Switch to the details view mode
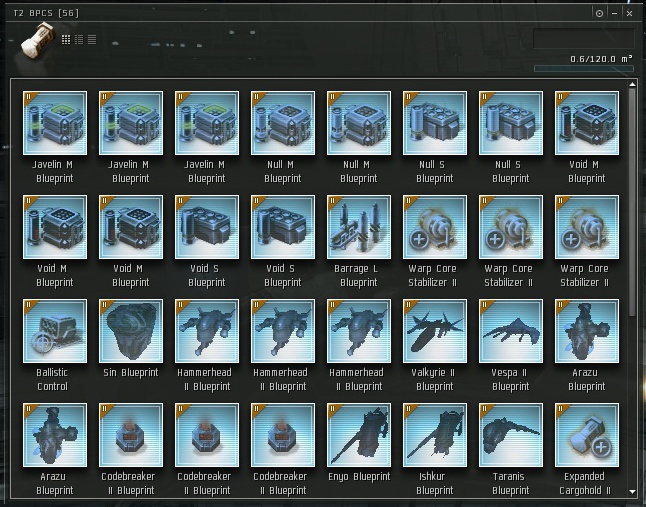 point(79,40)
